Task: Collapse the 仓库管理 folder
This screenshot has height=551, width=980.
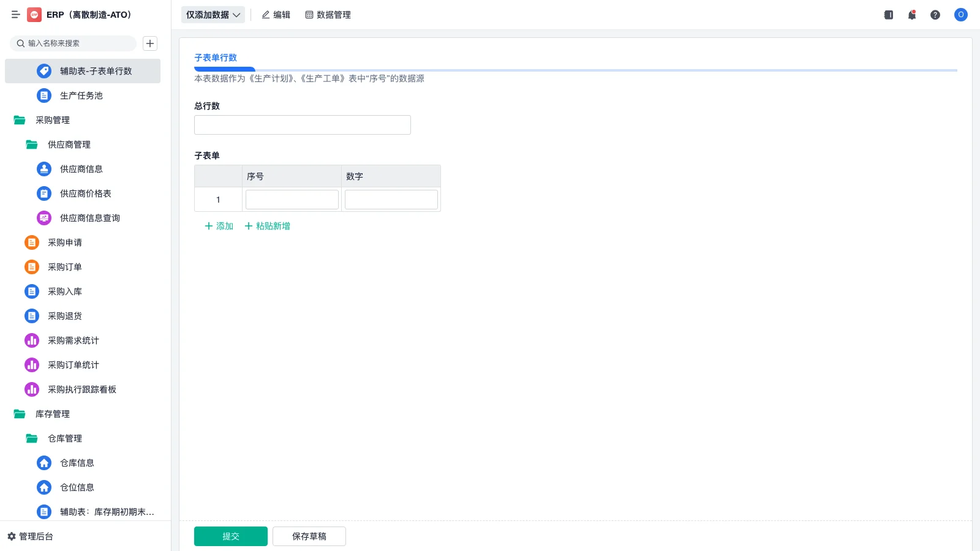Action: point(64,438)
